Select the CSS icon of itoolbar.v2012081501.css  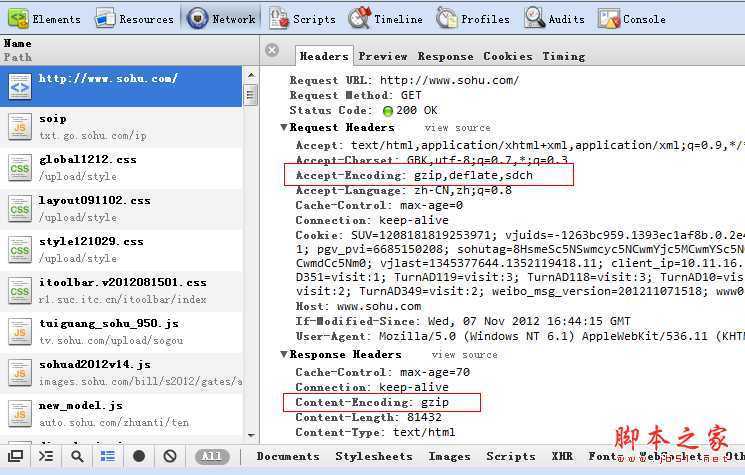click(19, 291)
